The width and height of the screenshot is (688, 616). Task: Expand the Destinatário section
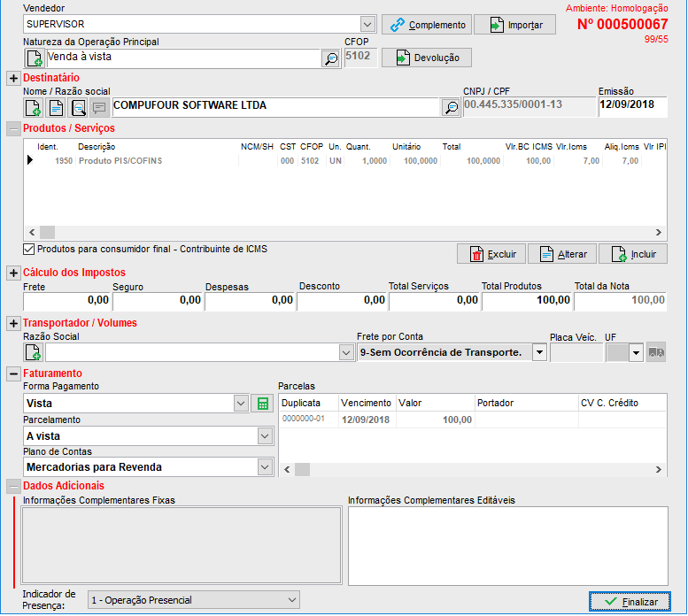pyautogui.click(x=13, y=79)
